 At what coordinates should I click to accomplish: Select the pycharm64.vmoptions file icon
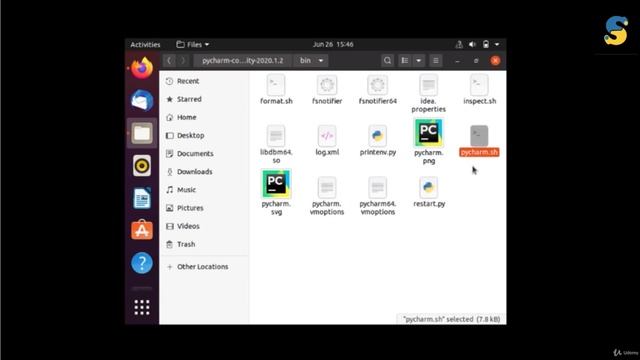(378, 187)
